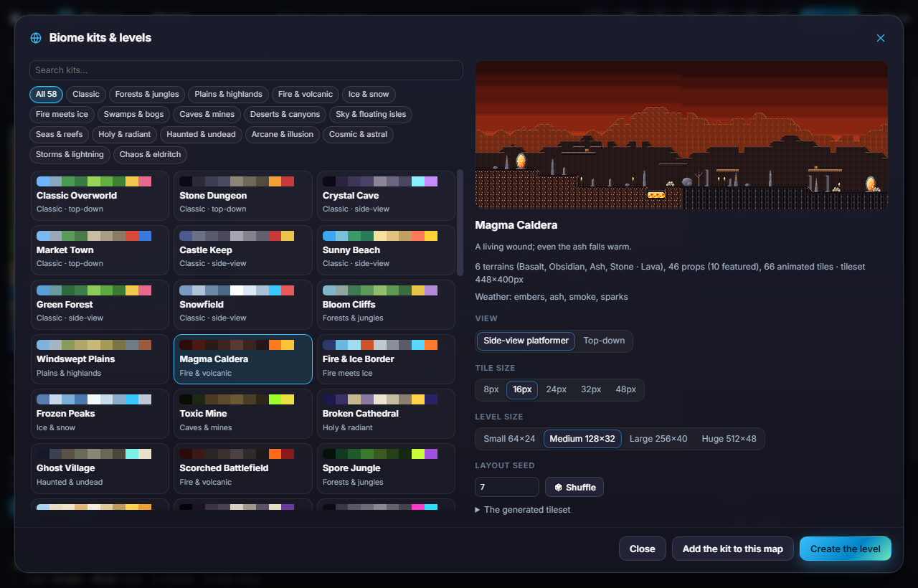Show Cosmic & astral kits

358,134
